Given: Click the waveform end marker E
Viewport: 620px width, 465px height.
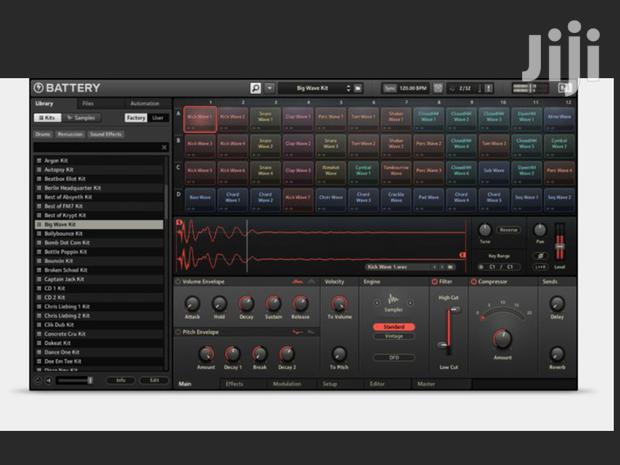Looking at the screenshot, I should (463, 255).
